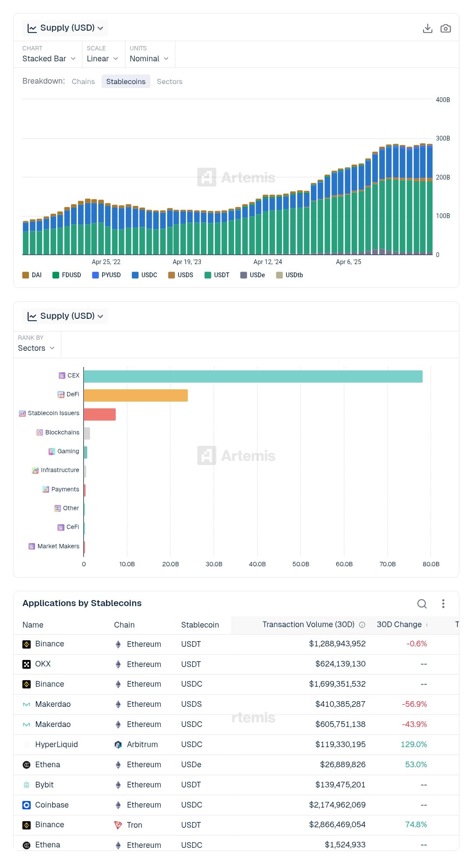Toggle USDC series in chart legend
The width and height of the screenshot is (473, 868).
144,275
